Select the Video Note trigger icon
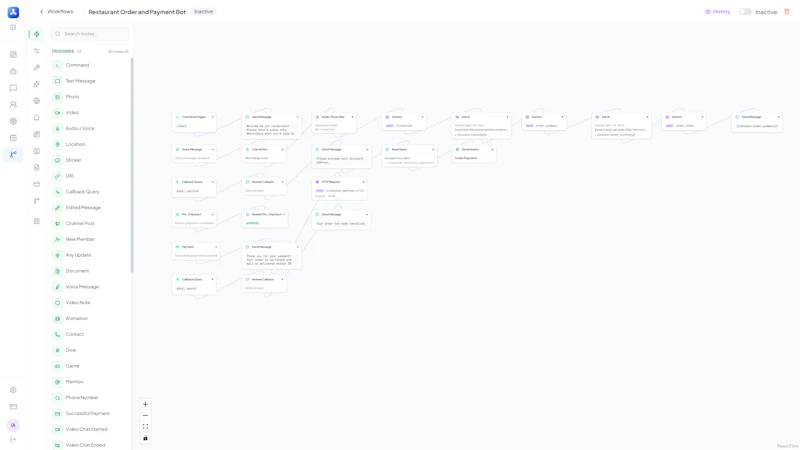The image size is (800, 450). tap(57, 303)
